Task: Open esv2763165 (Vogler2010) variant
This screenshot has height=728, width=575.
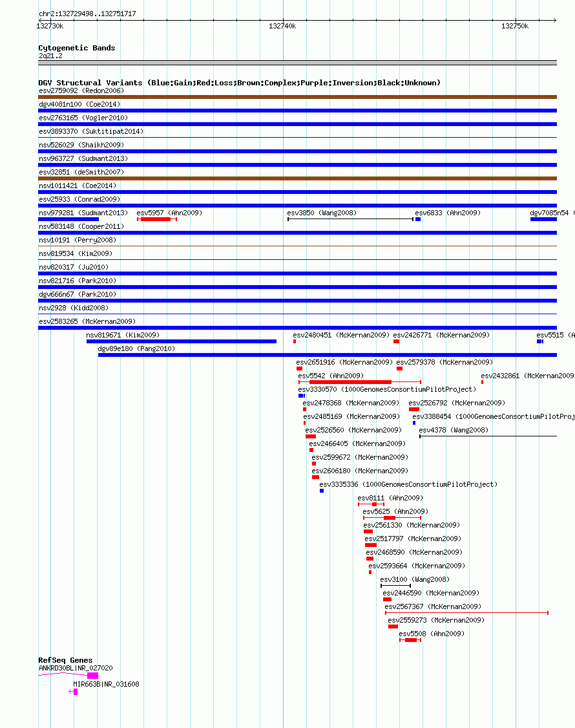Action: click(x=83, y=118)
